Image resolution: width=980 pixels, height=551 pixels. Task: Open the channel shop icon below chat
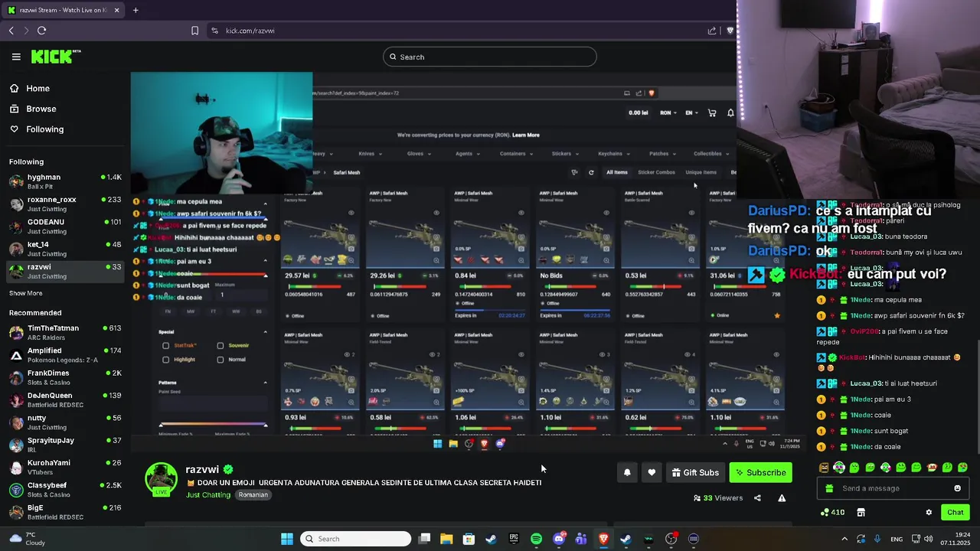click(861, 513)
